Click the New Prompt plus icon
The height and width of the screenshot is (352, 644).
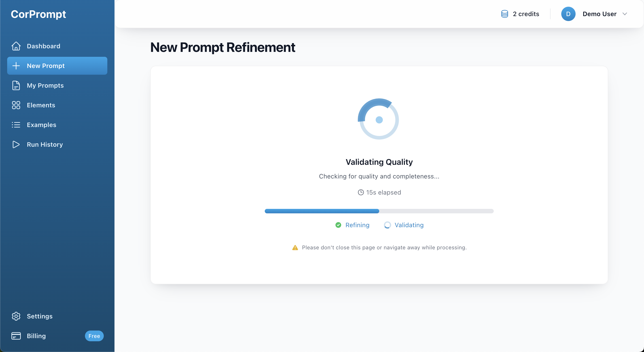[16, 66]
